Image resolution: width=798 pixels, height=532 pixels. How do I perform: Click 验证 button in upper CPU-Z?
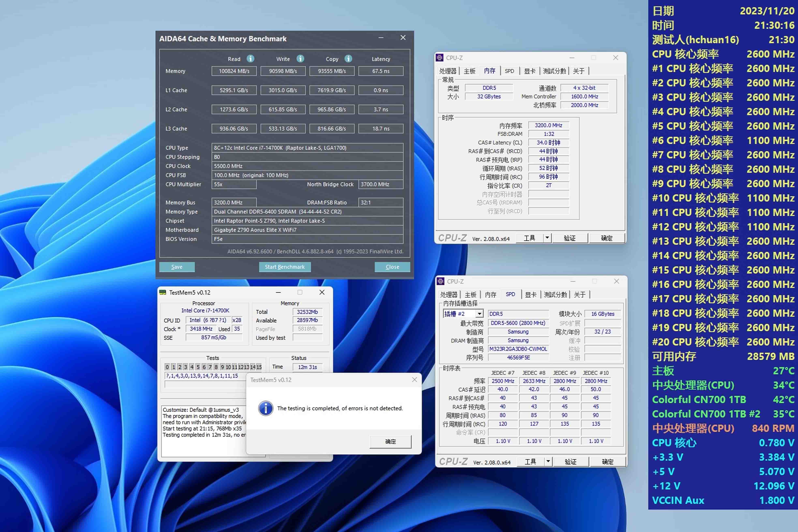click(x=570, y=238)
